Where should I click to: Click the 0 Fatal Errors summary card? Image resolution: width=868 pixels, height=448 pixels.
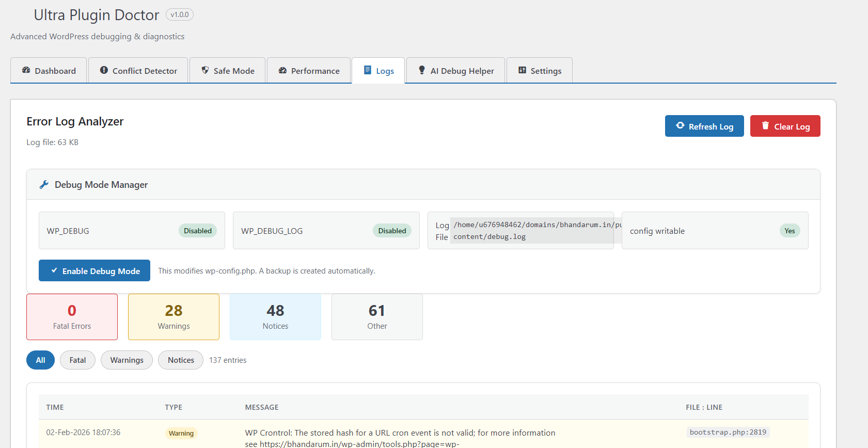click(x=72, y=317)
